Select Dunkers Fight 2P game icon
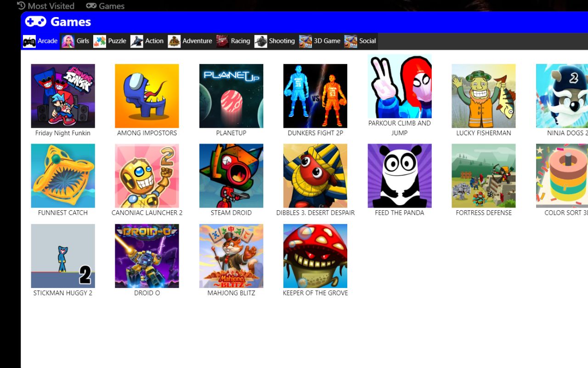 (x=315, y=96)
